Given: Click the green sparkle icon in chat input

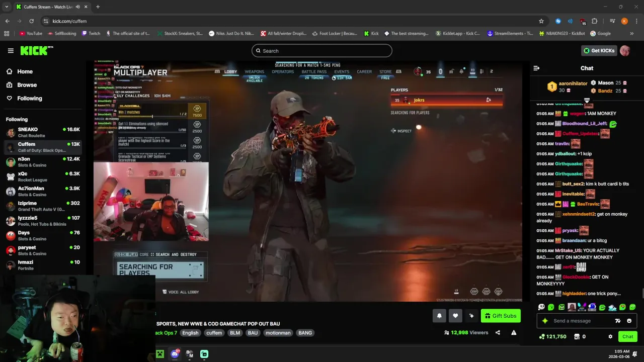Looking at the screenshot, I should (x=545, y=321).
